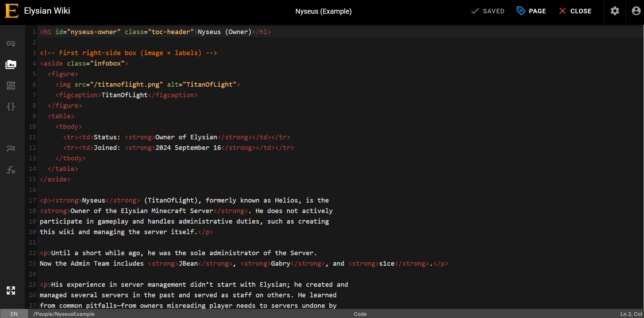Click line number 16 in the gutter
The width and height of the screenshot is (644, 318).
pyautogui.click(x=33, y=190)
